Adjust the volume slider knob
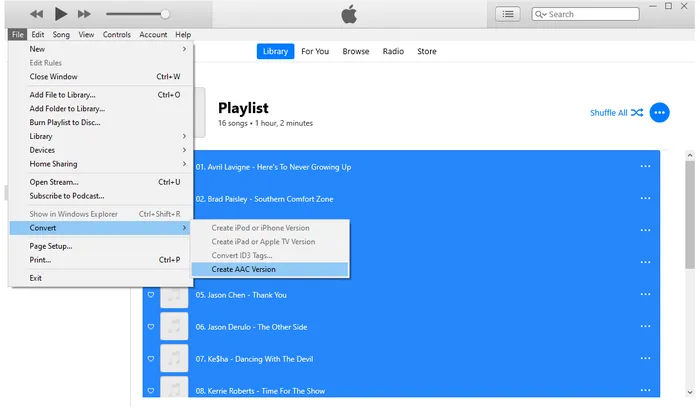 (x=165, y=14)
